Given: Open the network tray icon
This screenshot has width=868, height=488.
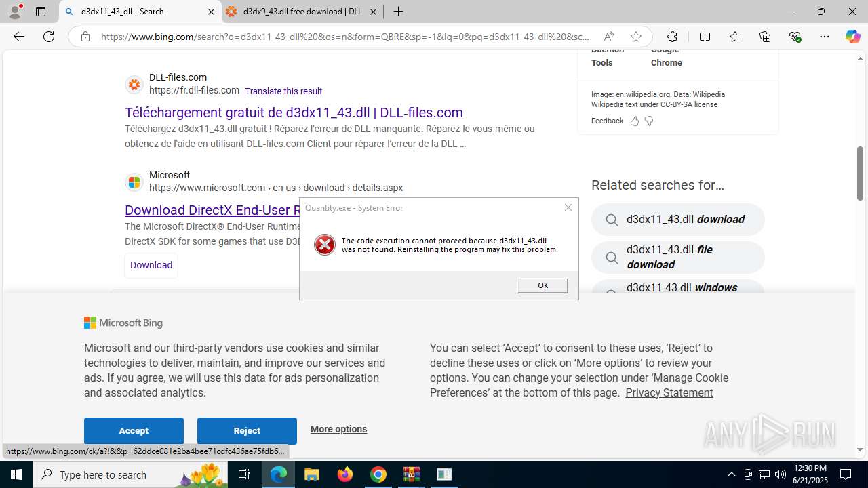Looking at the screenshot, I should [x=764, y=474].
